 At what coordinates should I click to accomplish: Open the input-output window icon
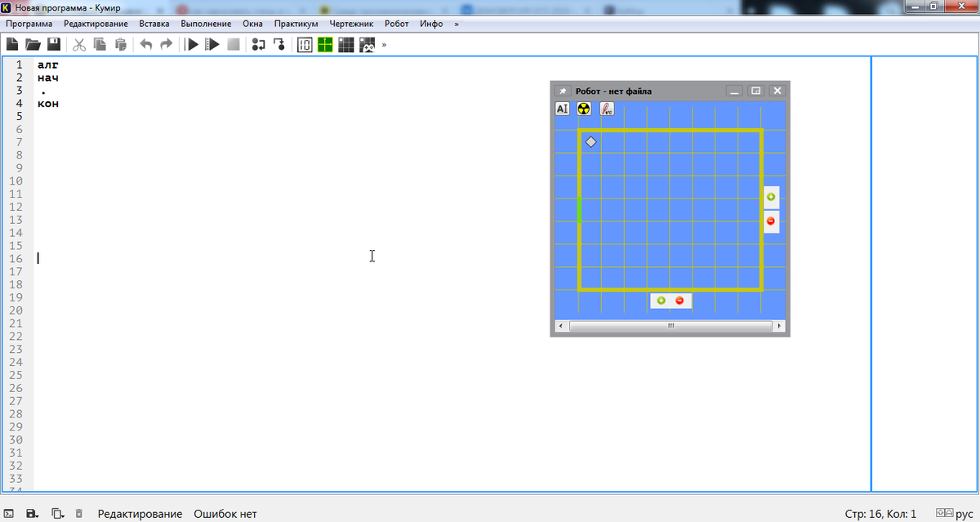tap(305, 44)
